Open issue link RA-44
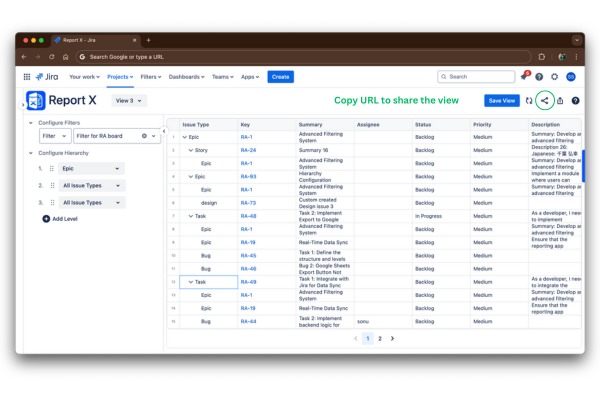600x400 pixels. coord(248,322)
